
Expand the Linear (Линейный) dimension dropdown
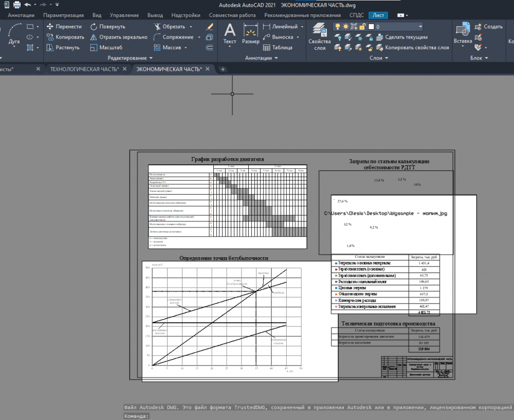pos(302,27)
